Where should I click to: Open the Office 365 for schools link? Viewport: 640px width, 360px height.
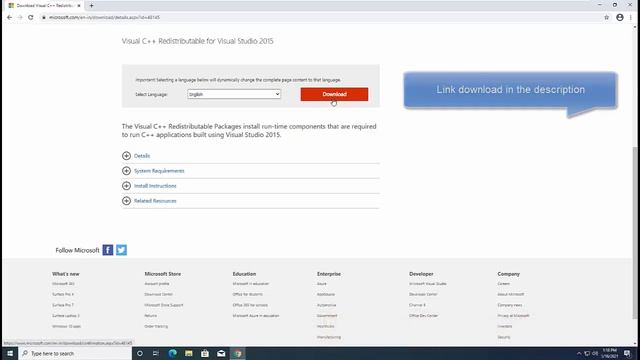(x=250, y=305)
